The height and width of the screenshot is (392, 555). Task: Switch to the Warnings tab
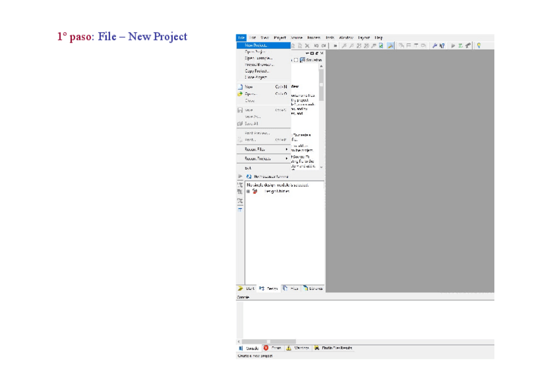pos(298,348)
